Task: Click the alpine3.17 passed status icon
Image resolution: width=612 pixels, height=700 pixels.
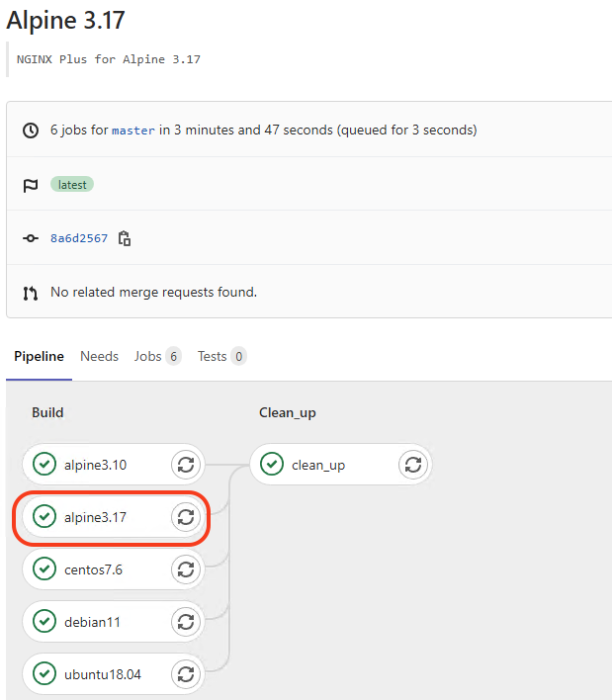Action: (x=44, y=516)
